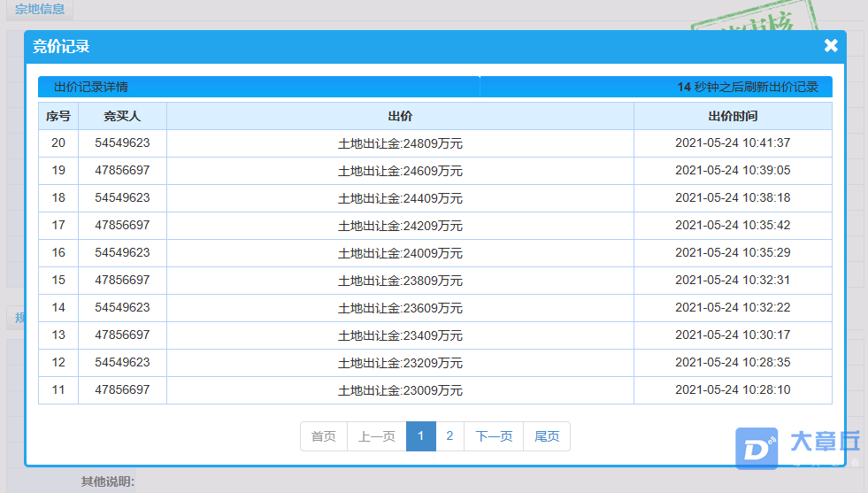Click timestamp 2021-05-24 10:41:37
This screenshot has width=868, height=493.
[733, 143]
